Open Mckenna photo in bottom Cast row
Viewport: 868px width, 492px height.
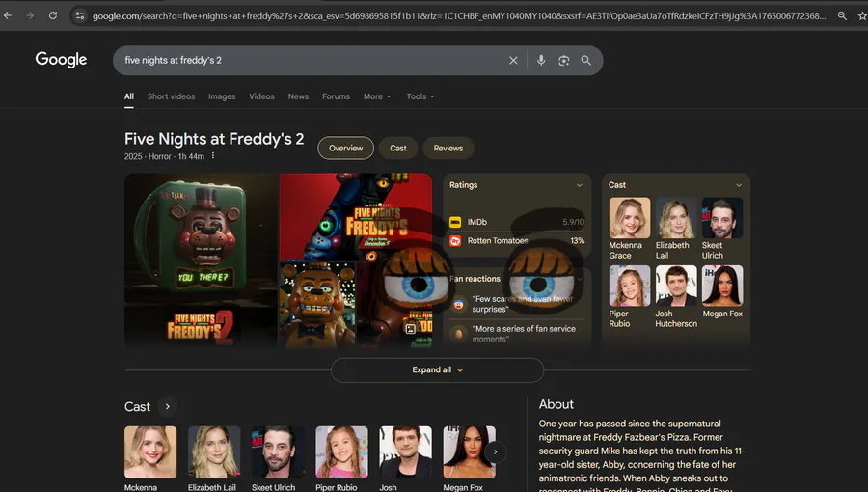(150, 452)
